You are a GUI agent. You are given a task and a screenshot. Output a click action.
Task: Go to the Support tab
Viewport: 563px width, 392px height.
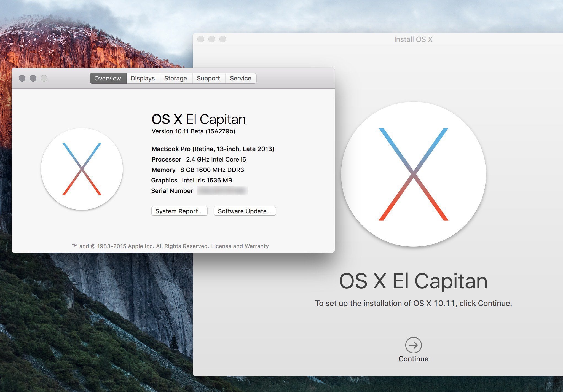tap(208, 78)
